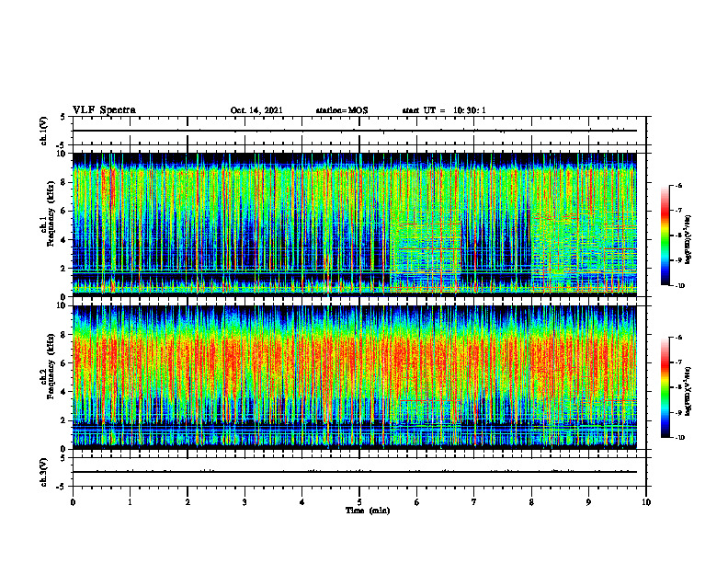728x563 pixels.
Task: Click time axis tick label "4"
Action: [x=302, y=502]
